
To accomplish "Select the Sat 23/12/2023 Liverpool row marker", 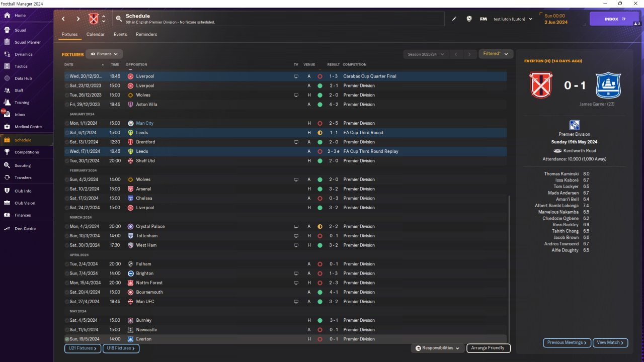I will (x=67, y=86).
